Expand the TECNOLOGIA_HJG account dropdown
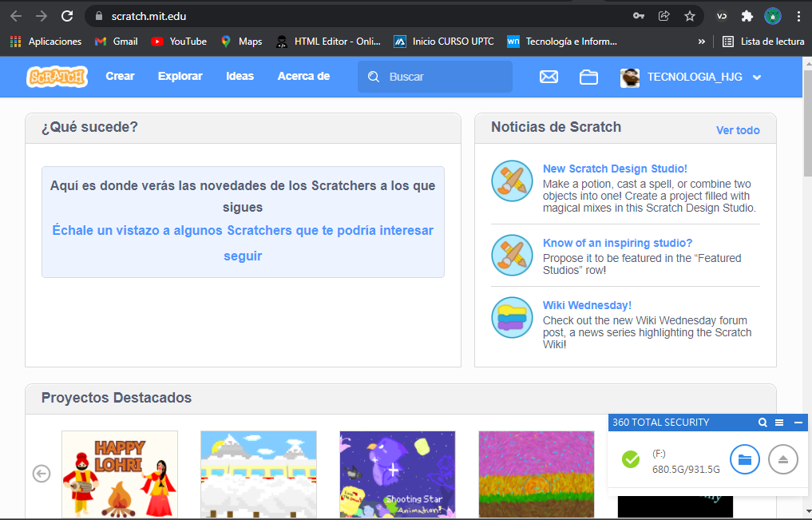 757,77
